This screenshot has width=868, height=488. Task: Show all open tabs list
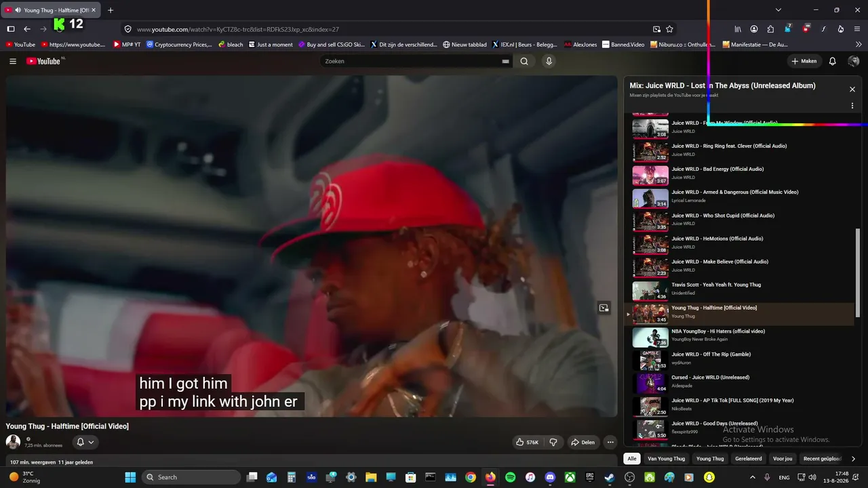[778, 10]
